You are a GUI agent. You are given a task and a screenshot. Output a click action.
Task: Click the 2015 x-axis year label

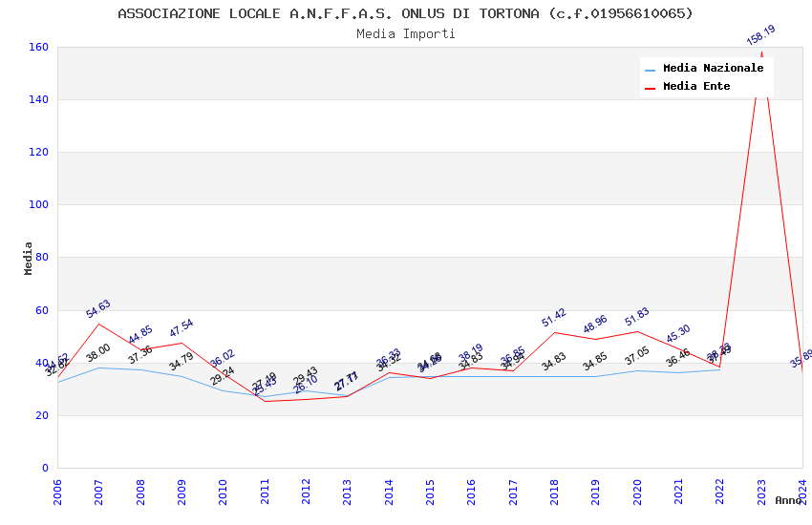coord(430,492)
